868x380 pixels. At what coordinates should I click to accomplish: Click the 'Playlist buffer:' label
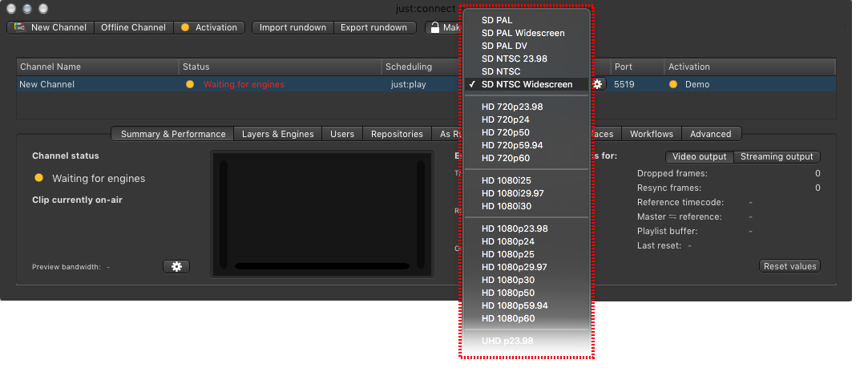(667, 231)
